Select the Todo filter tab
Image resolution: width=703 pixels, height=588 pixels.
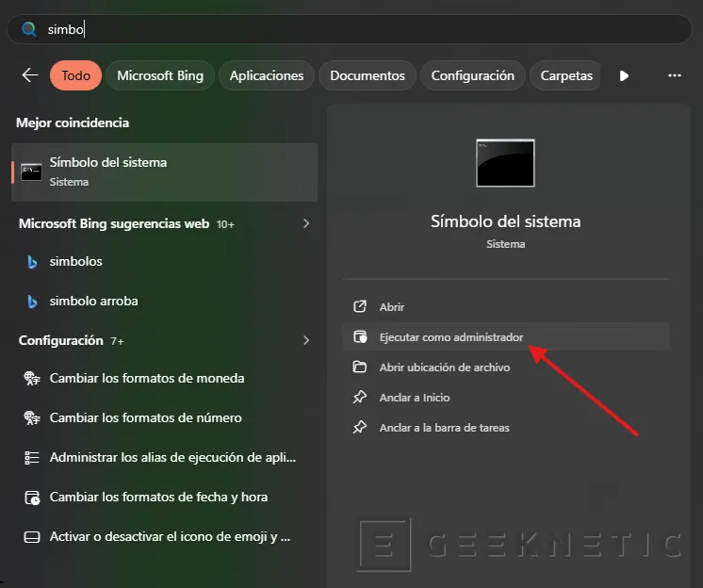pos(75,75)
